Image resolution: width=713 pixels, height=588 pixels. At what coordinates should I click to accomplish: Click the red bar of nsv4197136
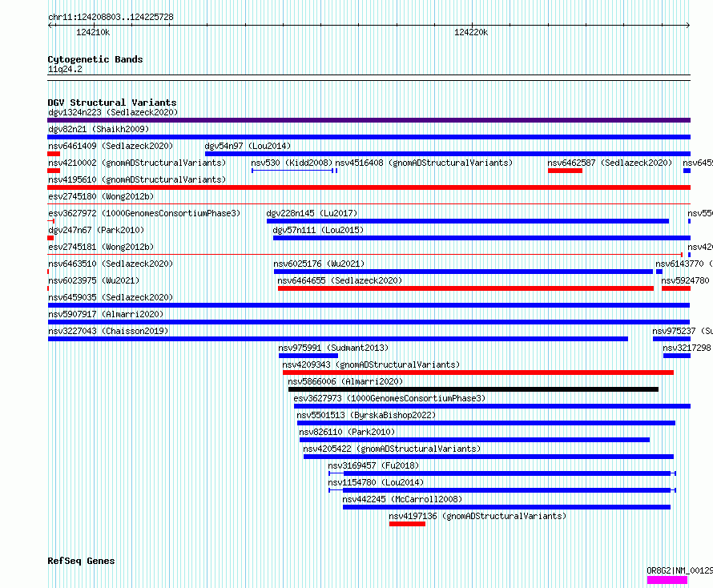pyautogui.click(x=408, y=524)
